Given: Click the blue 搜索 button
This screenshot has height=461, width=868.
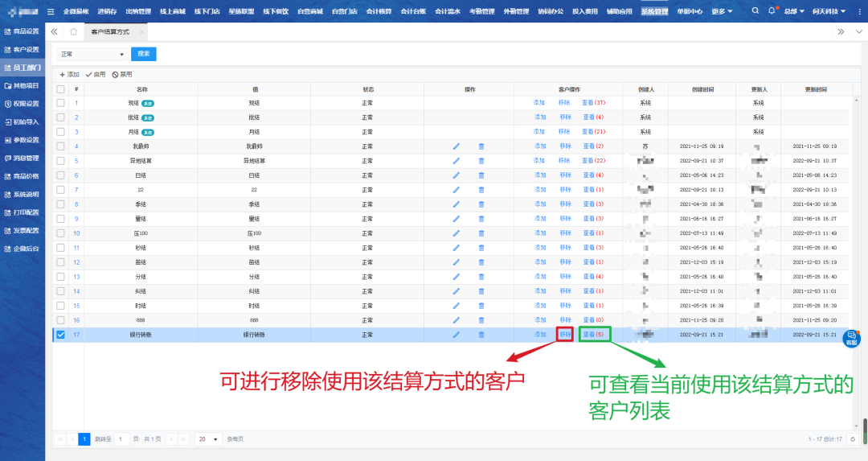Looking at the screenshot, I should 144,54.
